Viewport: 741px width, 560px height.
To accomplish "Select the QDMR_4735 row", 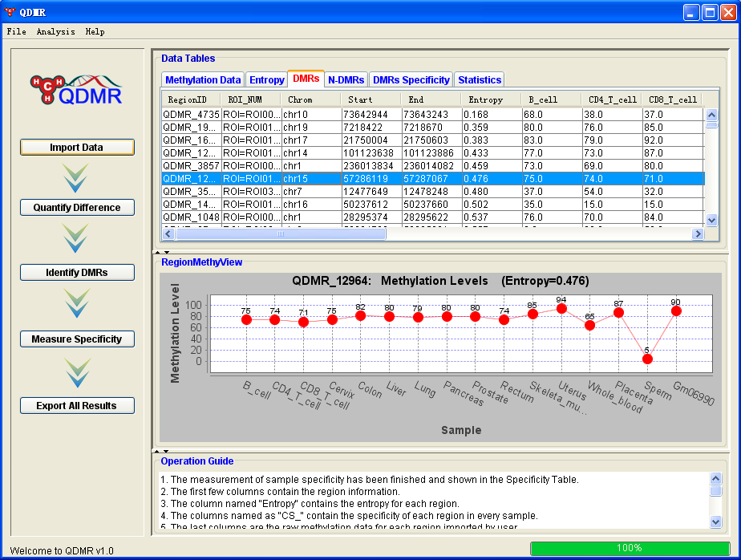I will pos(432,115).
